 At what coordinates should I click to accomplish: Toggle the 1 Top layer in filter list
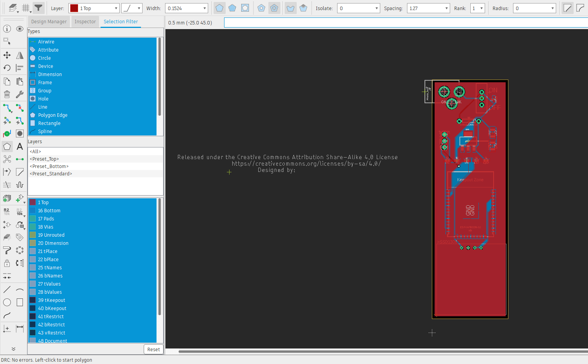click(x=43, y=203)
